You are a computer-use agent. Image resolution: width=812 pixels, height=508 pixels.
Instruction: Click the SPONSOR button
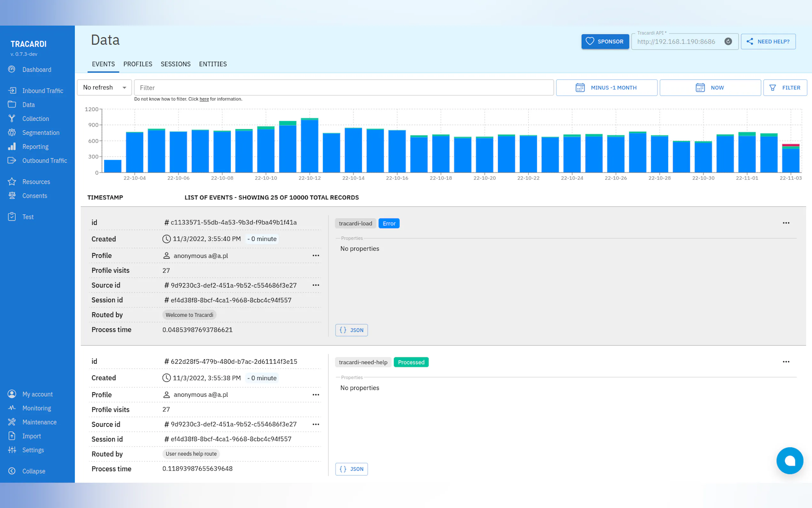click(605, 41)
